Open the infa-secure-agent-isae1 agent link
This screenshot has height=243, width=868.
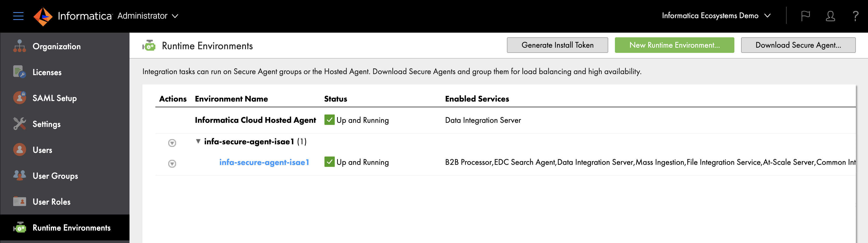tap(264, 162)
